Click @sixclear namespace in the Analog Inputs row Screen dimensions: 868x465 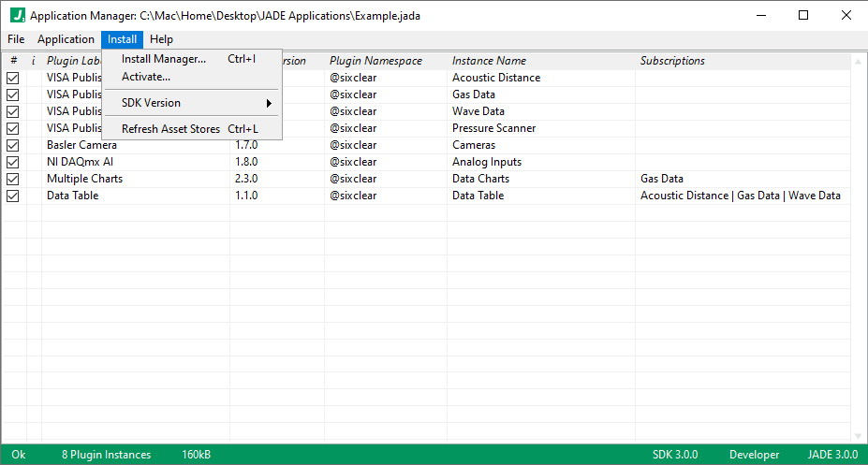pos(353,162)
